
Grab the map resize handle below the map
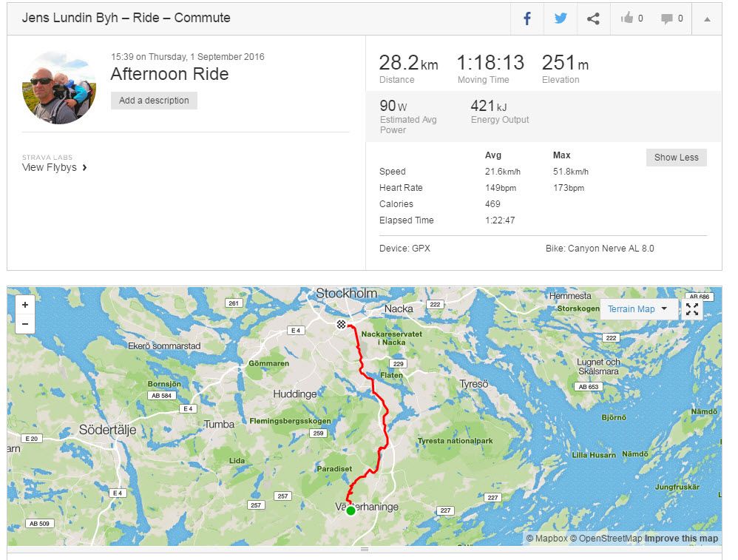[365, 550]
